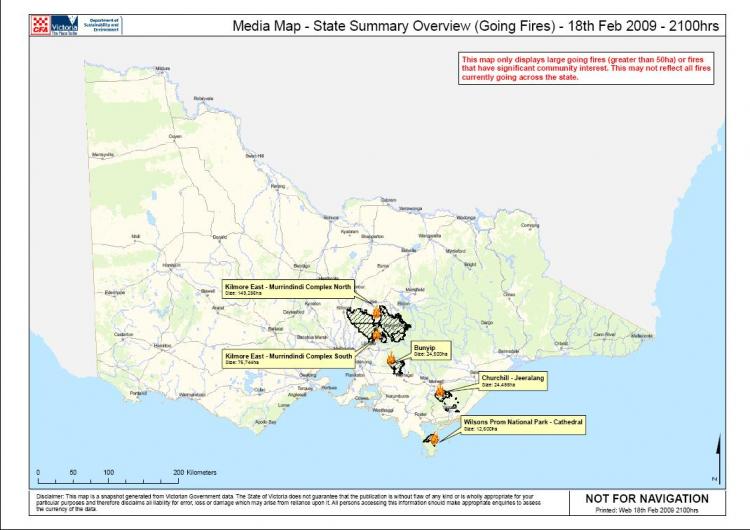Viewport: 750px width, 530px height.
Task: Select the Kilmore East Complex North fire icon
Action: coord(376,311)
